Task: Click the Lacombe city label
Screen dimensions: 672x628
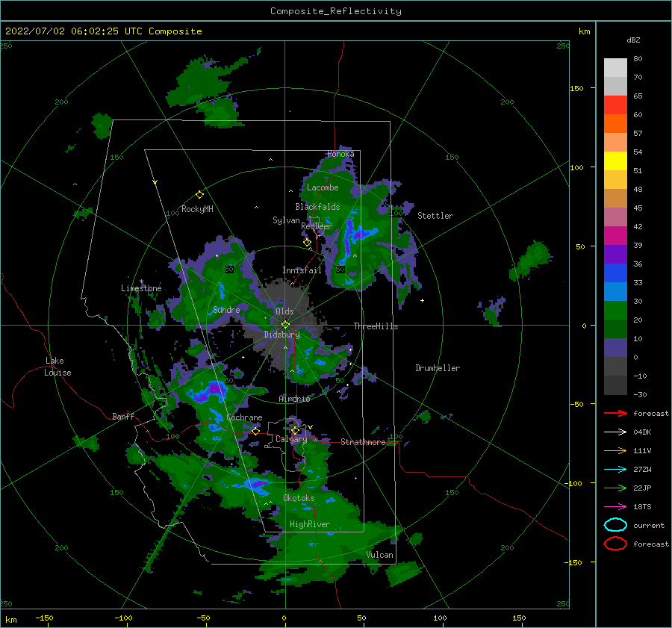Action: point(323,187)
